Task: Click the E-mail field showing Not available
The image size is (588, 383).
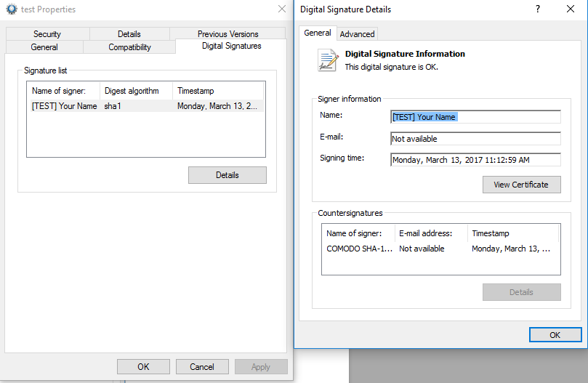Action: [475, 139]
